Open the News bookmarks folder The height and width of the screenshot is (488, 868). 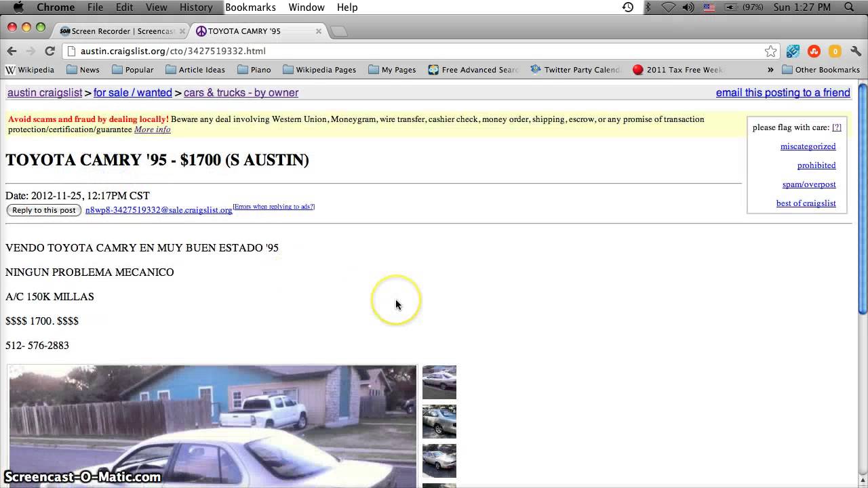coord(83,70)
